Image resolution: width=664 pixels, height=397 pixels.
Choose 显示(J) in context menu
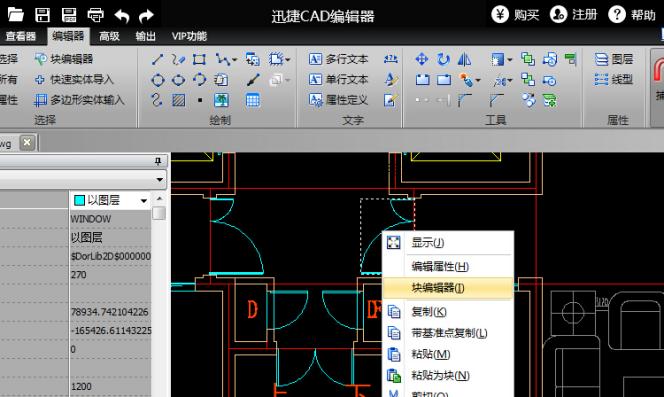pyautogui.click(x=448, y=243)
